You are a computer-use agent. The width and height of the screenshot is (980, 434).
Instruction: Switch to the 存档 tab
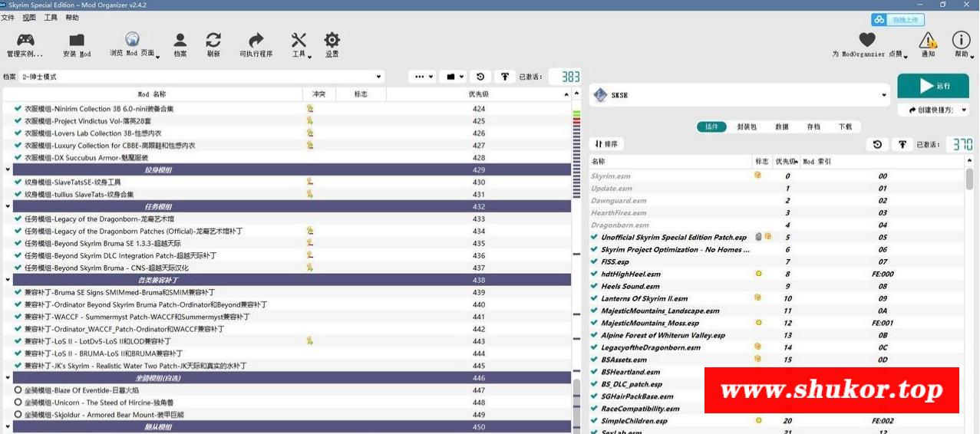coord(813,127)
